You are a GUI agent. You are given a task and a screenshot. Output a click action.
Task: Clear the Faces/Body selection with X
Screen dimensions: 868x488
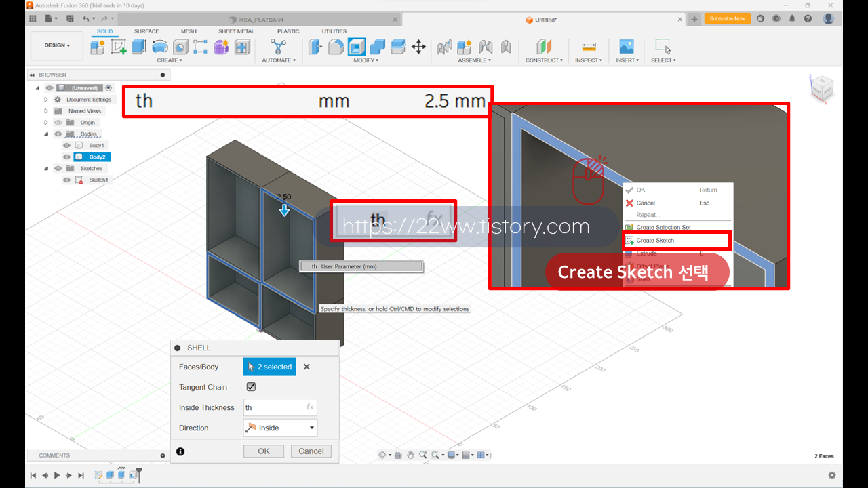(307, 367)
